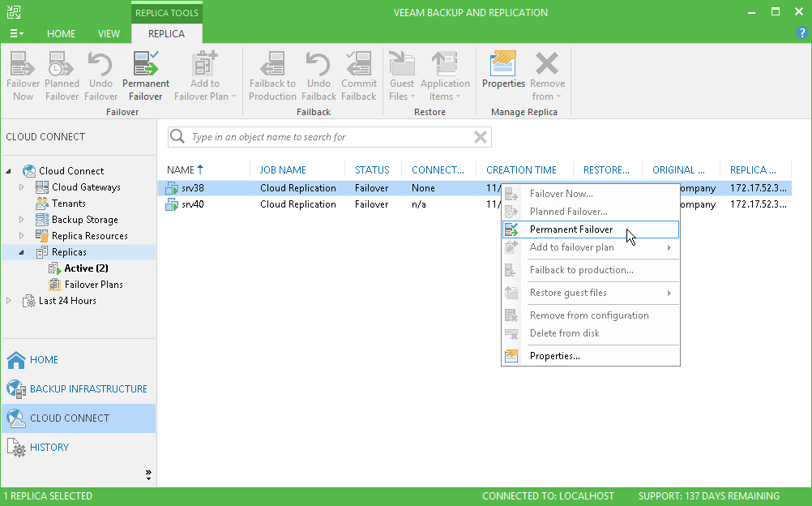This screenshot has height=506, width=812.
Task: Sort by CREATION TIME column header
Action: pos(521,170)
